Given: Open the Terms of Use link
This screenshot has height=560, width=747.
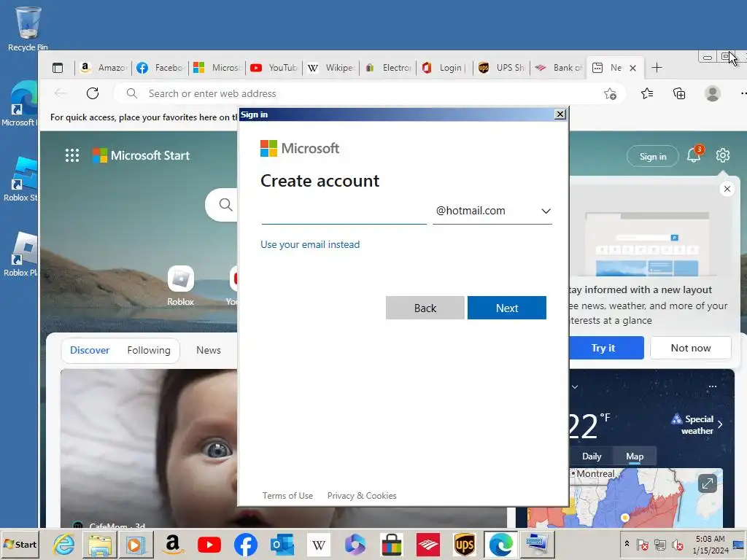Looking at the screenshot, I should tap(287, 496).
